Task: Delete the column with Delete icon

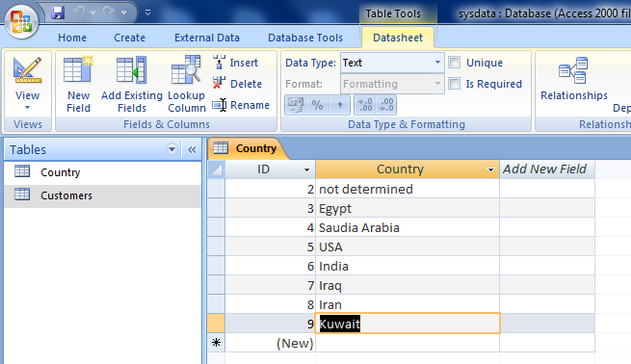Action: tap(220, 83)
